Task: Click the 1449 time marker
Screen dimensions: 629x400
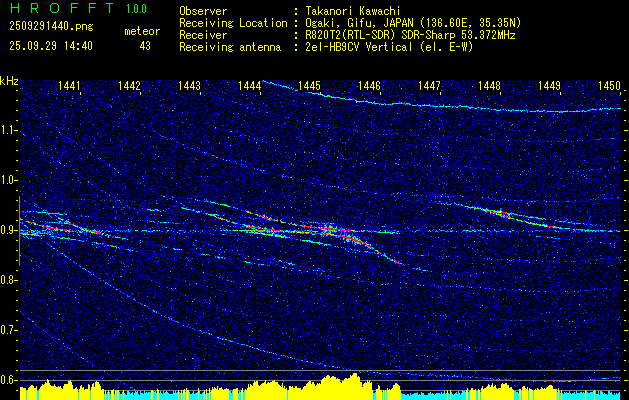Action: pos(550,85)
